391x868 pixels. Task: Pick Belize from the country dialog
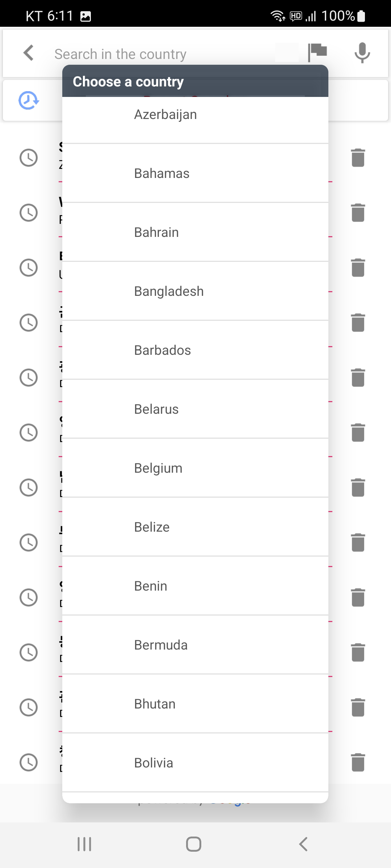(195, 527)
